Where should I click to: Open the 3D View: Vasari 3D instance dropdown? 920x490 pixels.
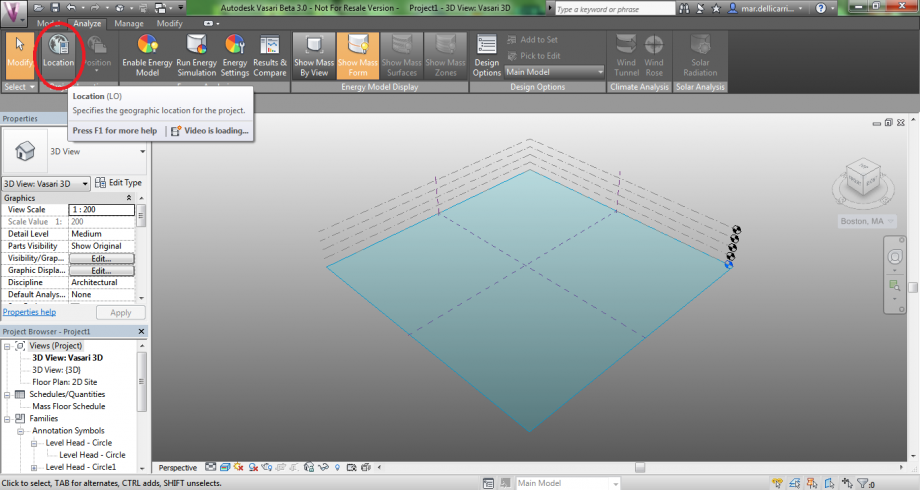click(46, 184)
